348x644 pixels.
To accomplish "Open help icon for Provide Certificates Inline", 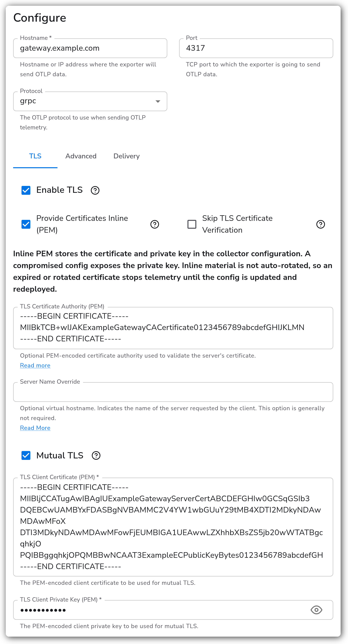I will [154, 224].
